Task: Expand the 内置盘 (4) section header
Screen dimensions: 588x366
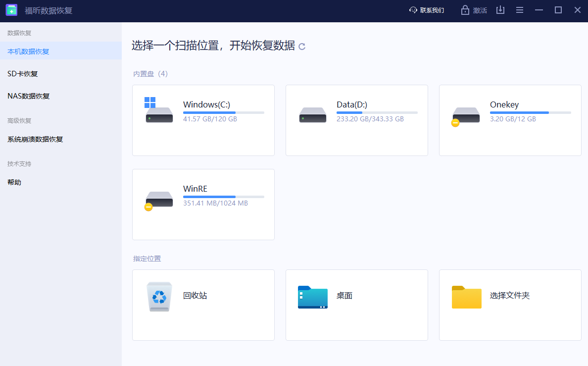Action: [x=149, y=73]
